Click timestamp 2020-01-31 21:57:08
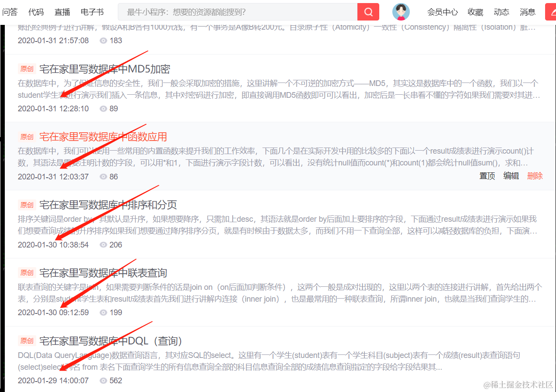 53,41
